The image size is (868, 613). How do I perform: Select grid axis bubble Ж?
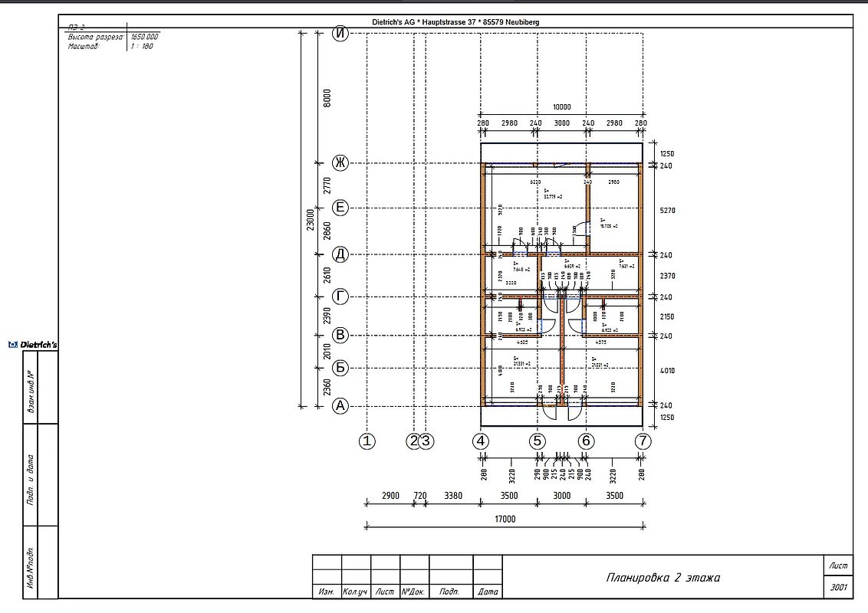[x=340, y=162]
